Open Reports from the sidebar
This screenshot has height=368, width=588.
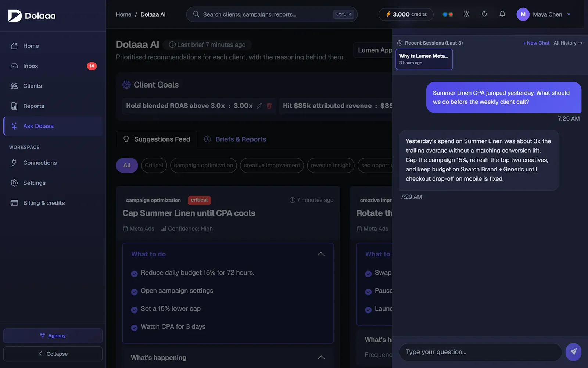pyautogui.click(x=53, y=106)
